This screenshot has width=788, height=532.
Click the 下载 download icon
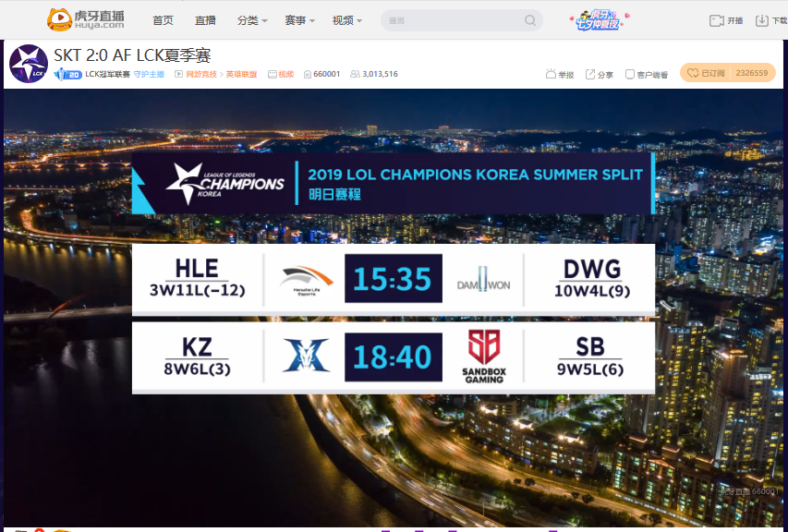click(x=762, y=20)
